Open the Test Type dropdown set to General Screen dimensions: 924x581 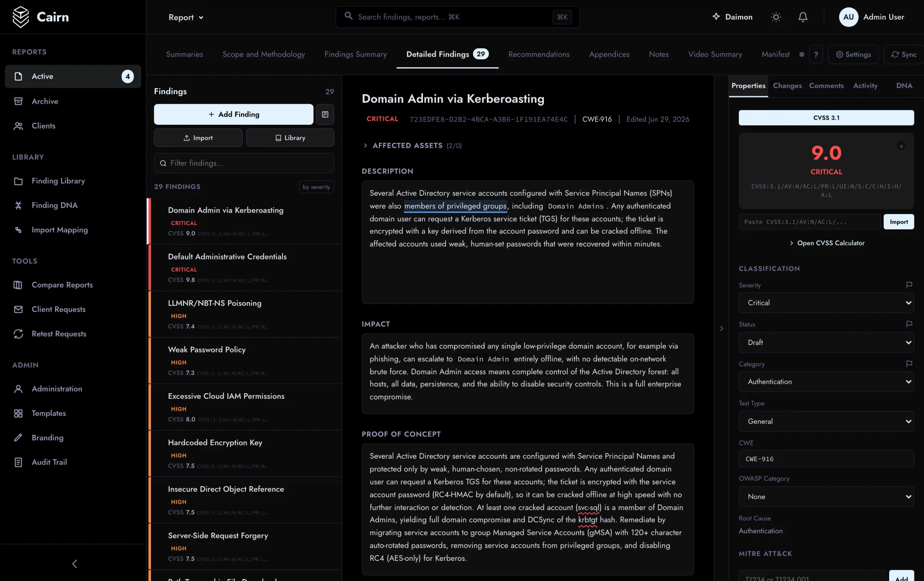pyautogui.click(x=826, y=421)
